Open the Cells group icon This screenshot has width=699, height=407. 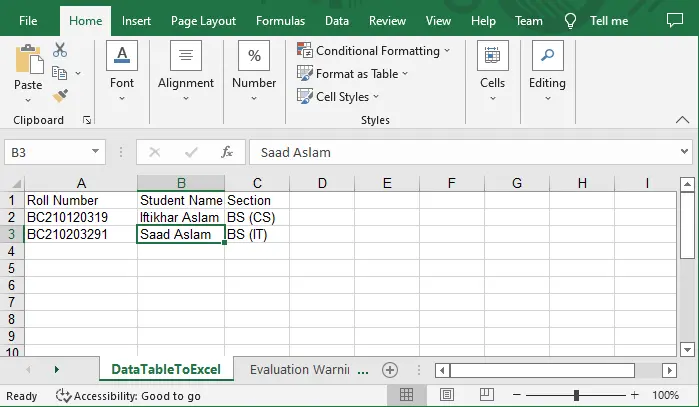493,56
